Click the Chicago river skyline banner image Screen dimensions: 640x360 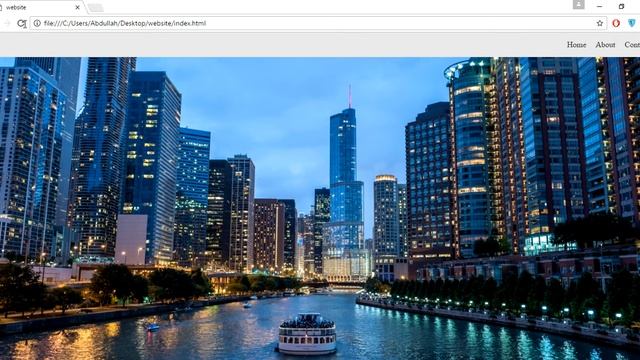[x=320, y=209]
